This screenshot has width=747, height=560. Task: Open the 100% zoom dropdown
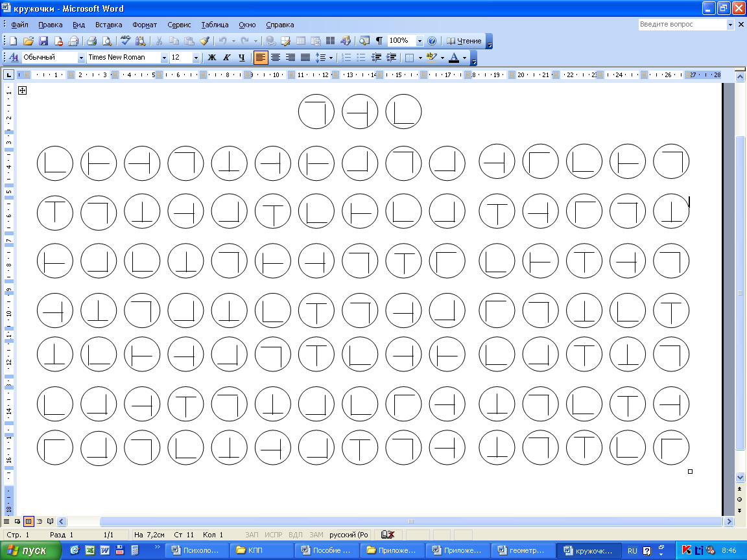pos(420,41)
